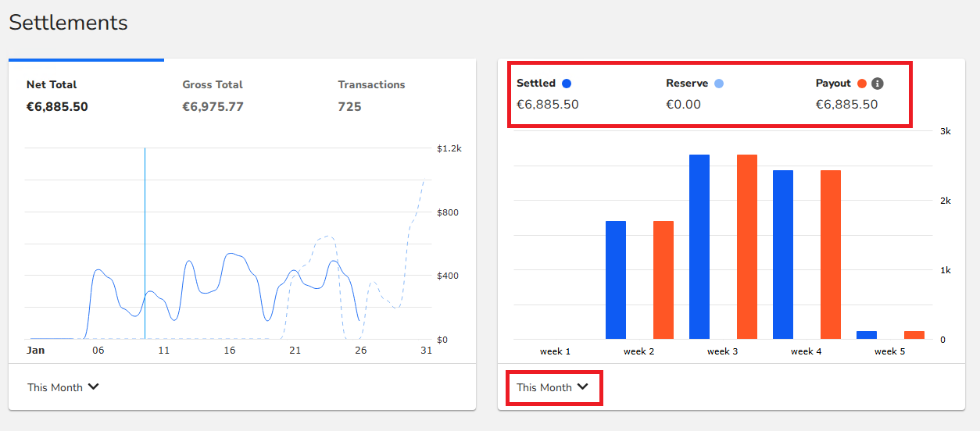This screenshot has height=431, width=980.
Task: Click the week 5 blue settled bar
Action: click(867, 335)
